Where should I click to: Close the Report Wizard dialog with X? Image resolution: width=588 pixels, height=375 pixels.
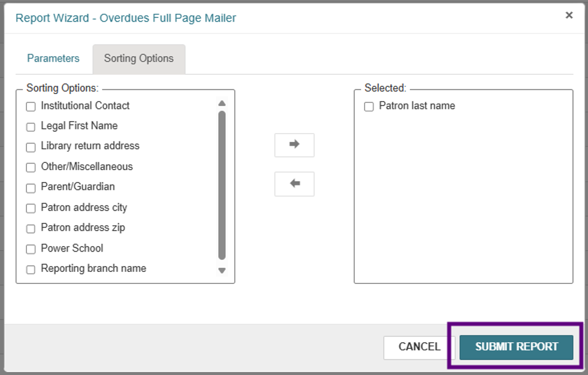pos(569,16)
